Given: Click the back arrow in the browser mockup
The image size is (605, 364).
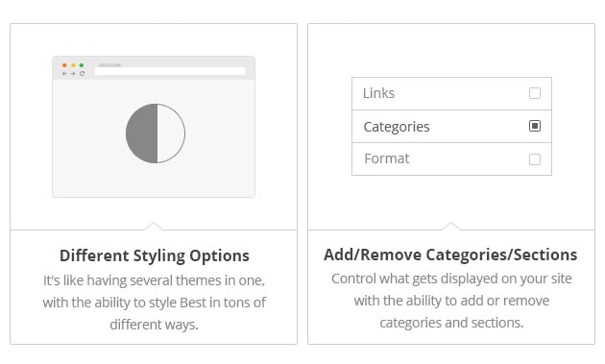Looking at the screenshot, I should (x=64, y=73).
